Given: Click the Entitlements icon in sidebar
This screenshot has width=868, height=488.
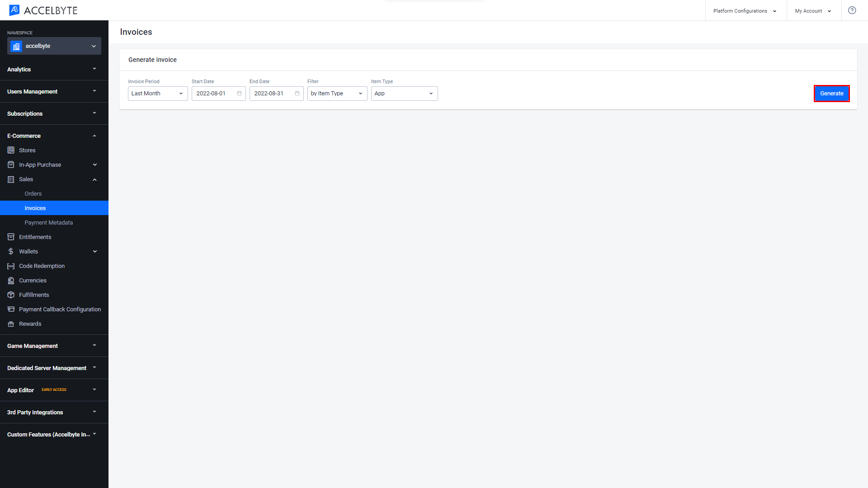Looking at the screenshot, I should coord(11,237).
